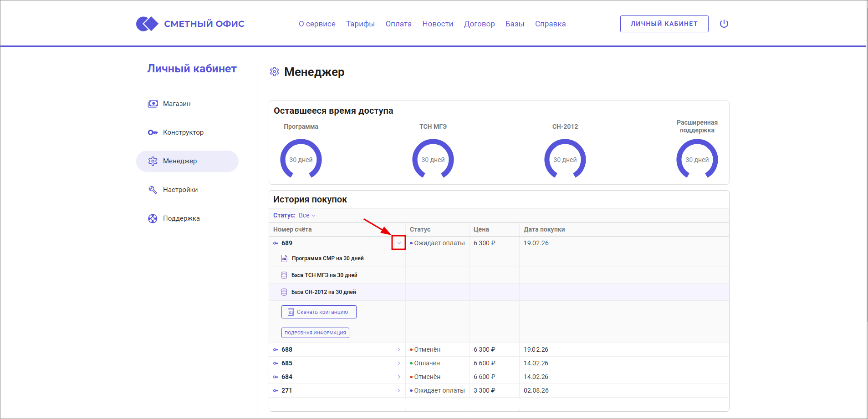Download receipt via Скачать квитанцию button
The width and height of the screenshot is (868, 419).
point(319,312)
